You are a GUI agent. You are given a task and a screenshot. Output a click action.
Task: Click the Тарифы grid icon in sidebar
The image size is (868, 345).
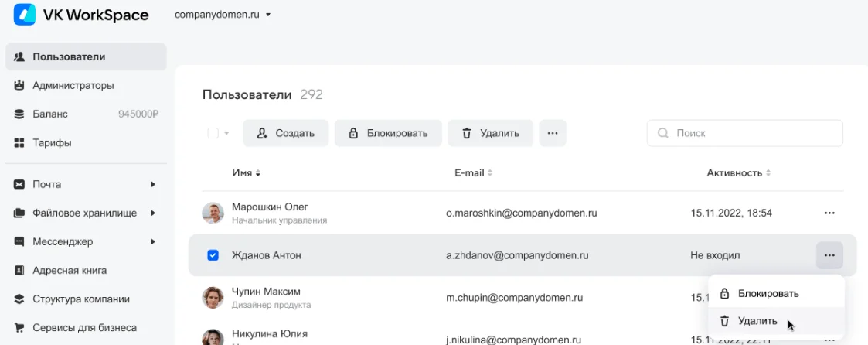[19, 142]
